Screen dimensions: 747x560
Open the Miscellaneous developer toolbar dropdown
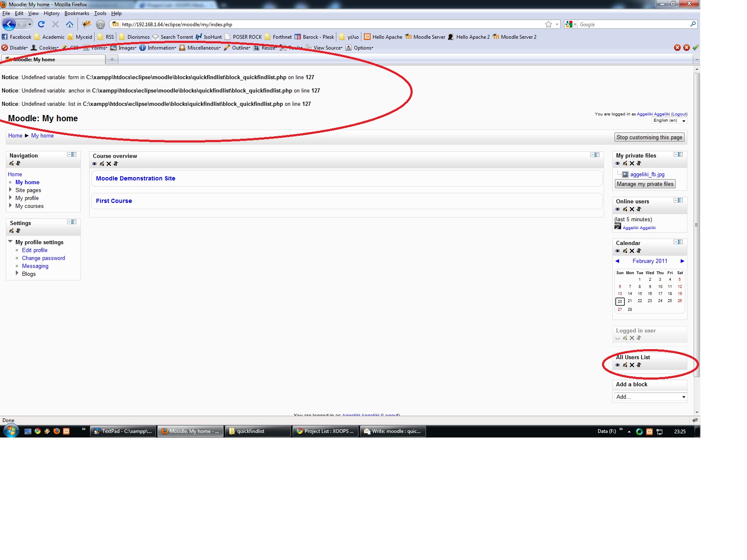(200, 48)
